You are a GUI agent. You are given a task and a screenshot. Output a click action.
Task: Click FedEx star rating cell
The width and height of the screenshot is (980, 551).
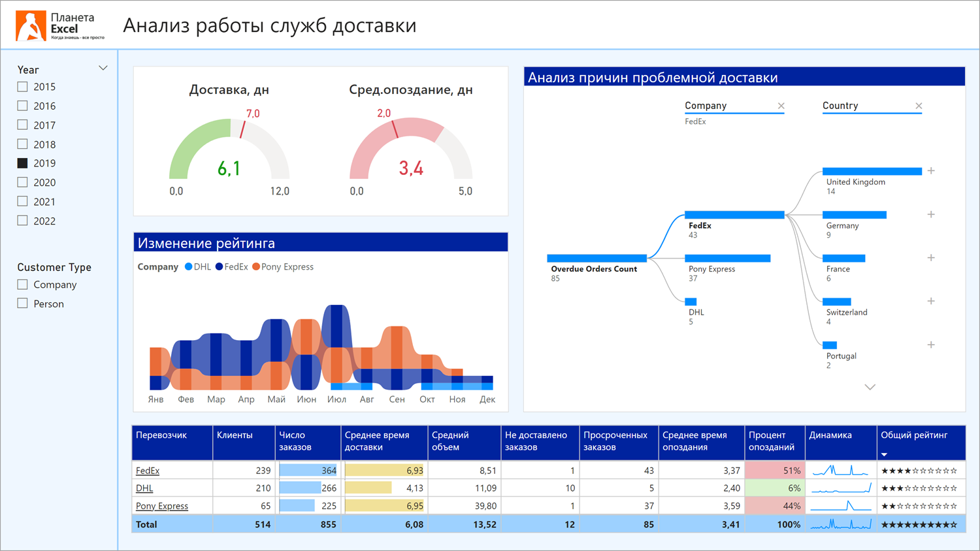920,471
